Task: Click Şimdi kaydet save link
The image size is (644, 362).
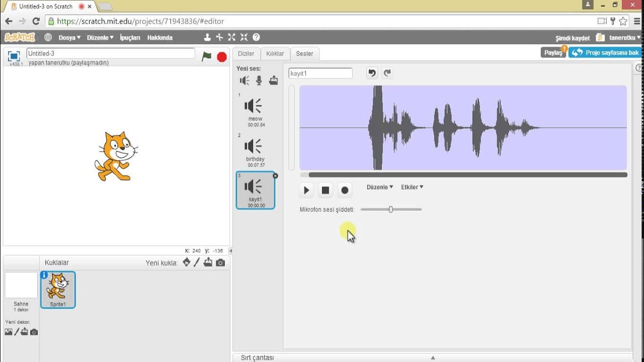Action: point(573,38)
